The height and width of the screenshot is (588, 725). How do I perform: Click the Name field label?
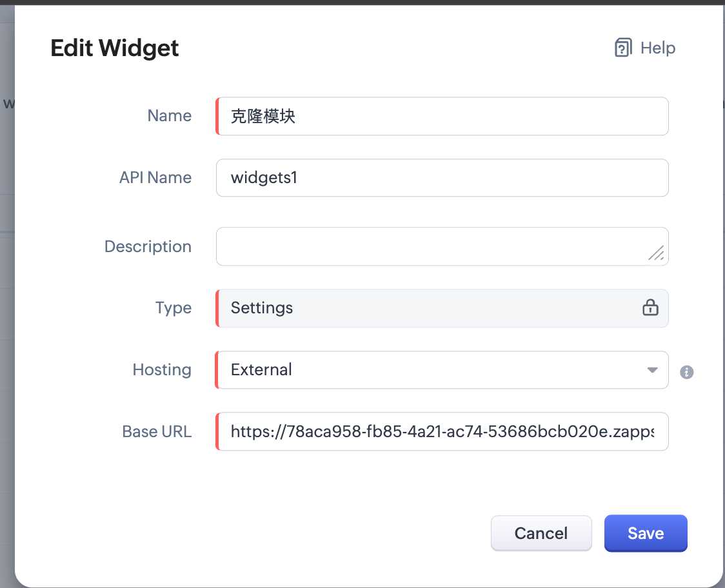click(x=170, y=116)
